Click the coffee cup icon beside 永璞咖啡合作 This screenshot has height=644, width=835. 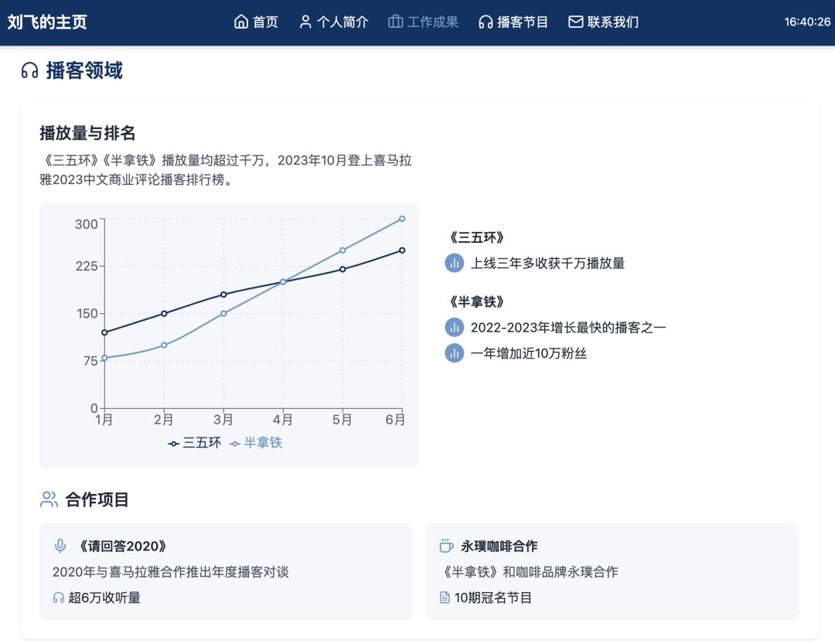(x=446, y=546)
